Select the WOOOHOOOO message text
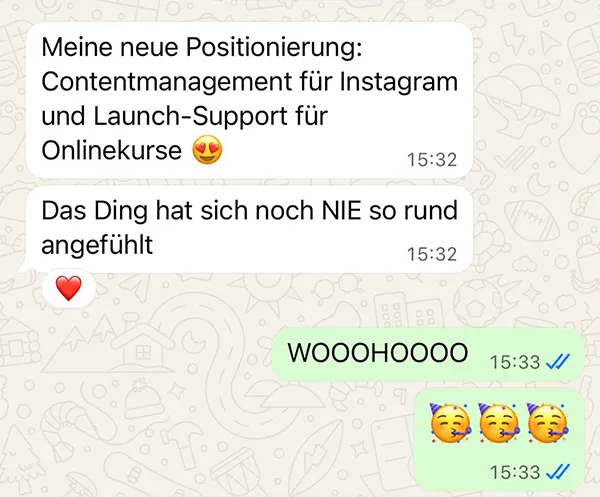Screen dimensions: 600x497 378,352
